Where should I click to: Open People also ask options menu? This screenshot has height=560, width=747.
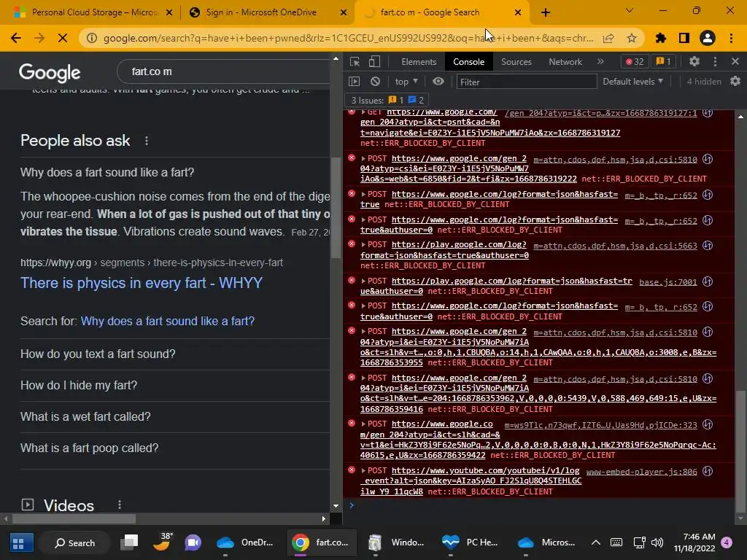point(146,141)
